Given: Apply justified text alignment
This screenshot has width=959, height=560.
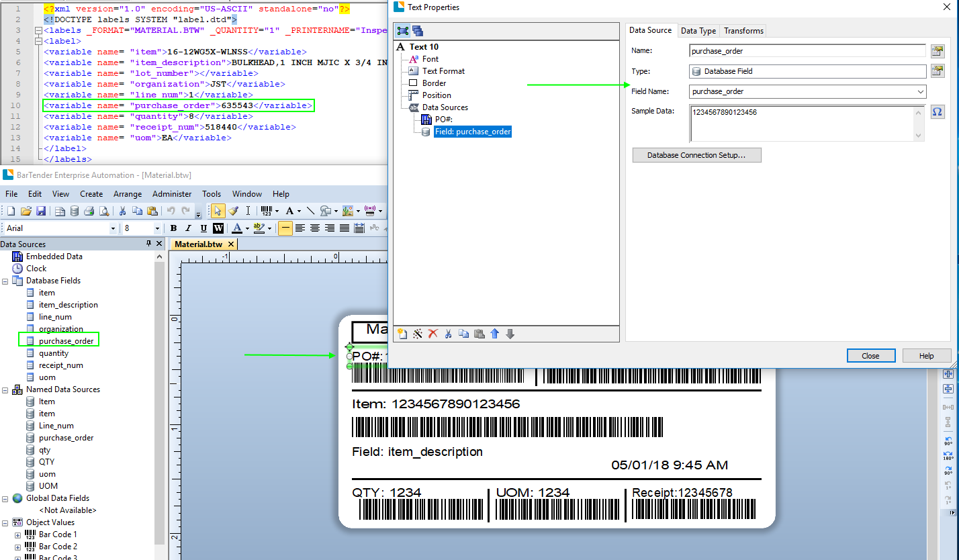Looking at the screenshot, I should (345, 228).
